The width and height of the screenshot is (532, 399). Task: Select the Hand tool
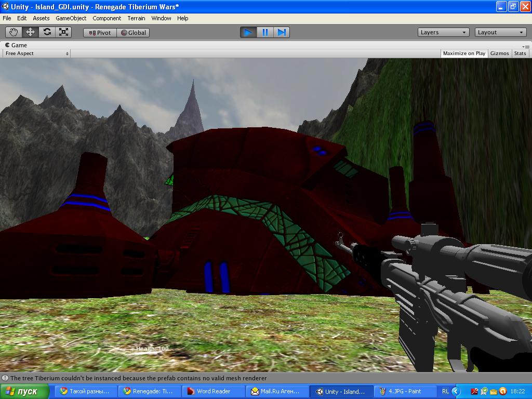click(x=14, y=32)
